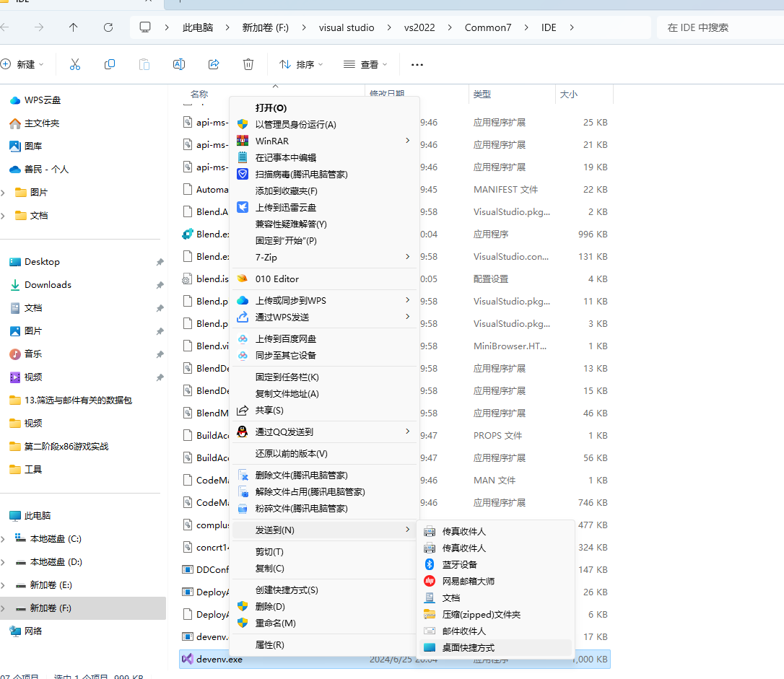Click the Delete trash icon in toolbar
Viewport: 784px width, 679px height.
click(248, 64)
